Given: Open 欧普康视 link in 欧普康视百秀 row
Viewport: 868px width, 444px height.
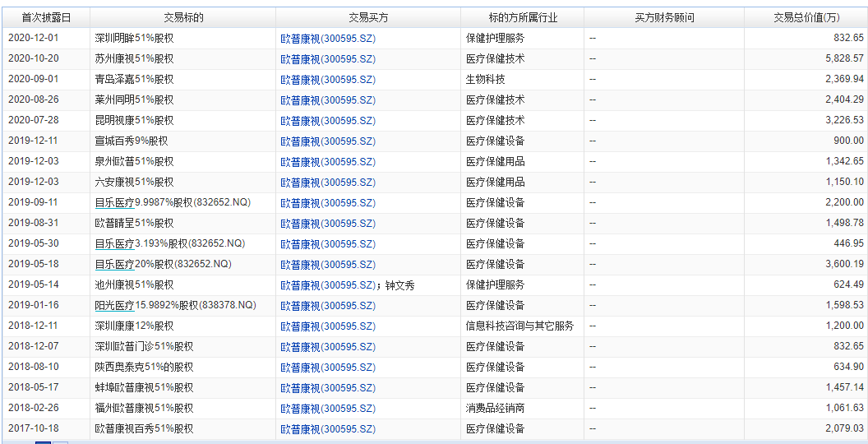Looking at the screenshot, I should 328,429.
